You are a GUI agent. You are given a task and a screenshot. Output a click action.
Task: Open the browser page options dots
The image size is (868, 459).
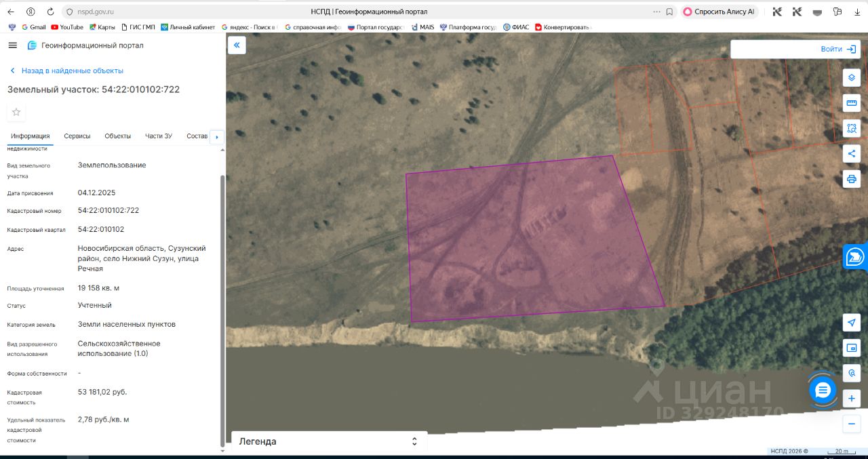[x=656, y=12]
